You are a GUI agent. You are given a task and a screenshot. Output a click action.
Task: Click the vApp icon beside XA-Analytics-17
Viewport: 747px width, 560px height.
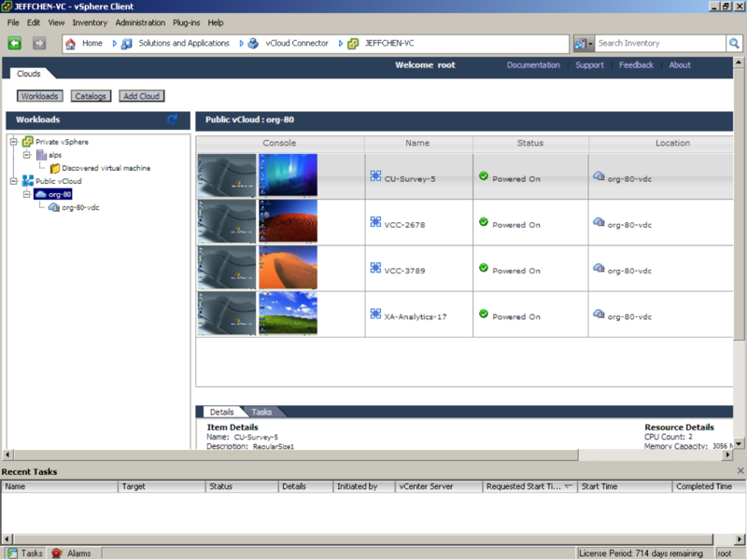tap(375, 314)
